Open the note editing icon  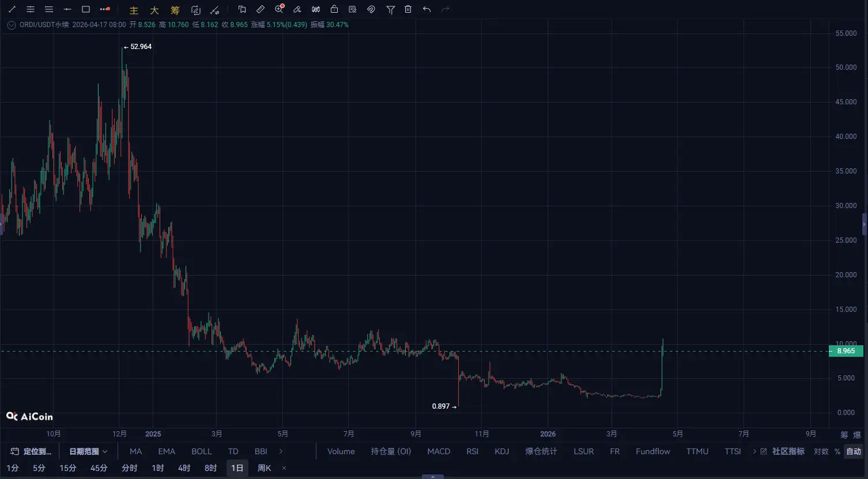point(353,9)
